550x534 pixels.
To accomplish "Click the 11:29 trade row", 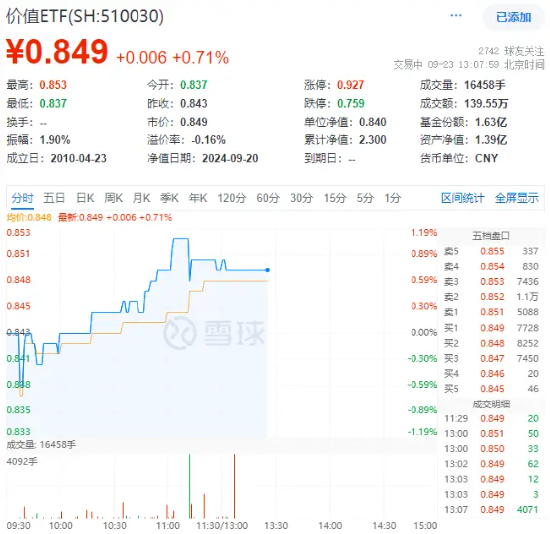I will (x=491, y=419).
